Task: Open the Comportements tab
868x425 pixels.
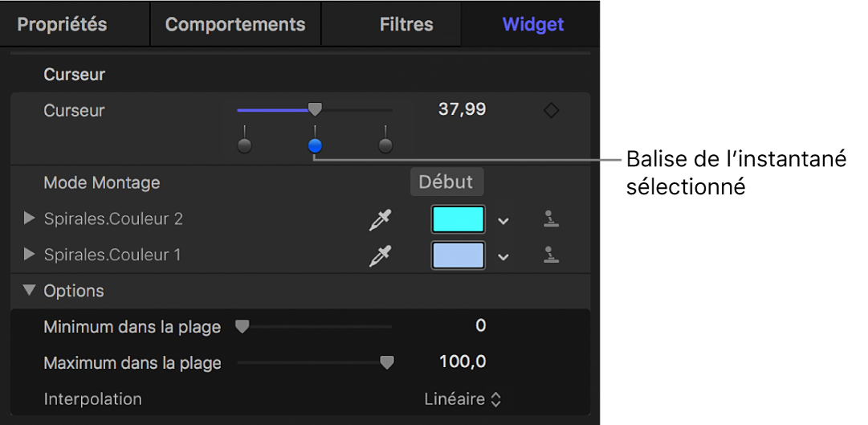Action: click(x=234, y=24)
